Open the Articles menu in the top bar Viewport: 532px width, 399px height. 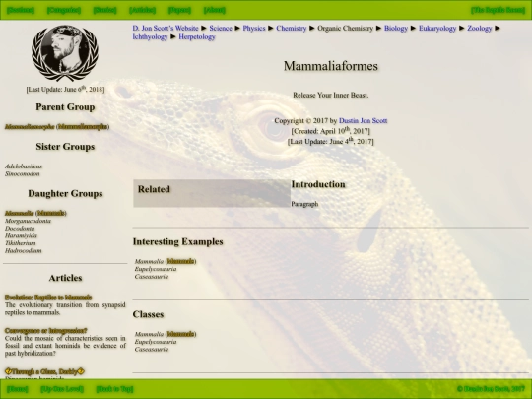coord(143,10)
